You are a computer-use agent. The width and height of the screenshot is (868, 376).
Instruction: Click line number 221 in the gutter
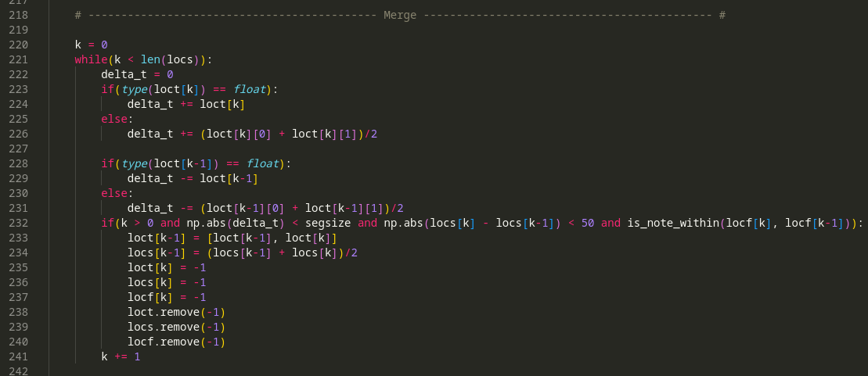pyautogui.click(x=18, y=59)
